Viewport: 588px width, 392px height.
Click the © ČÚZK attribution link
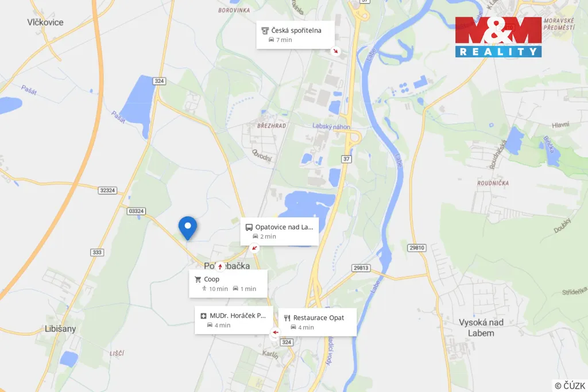[570, 386]
